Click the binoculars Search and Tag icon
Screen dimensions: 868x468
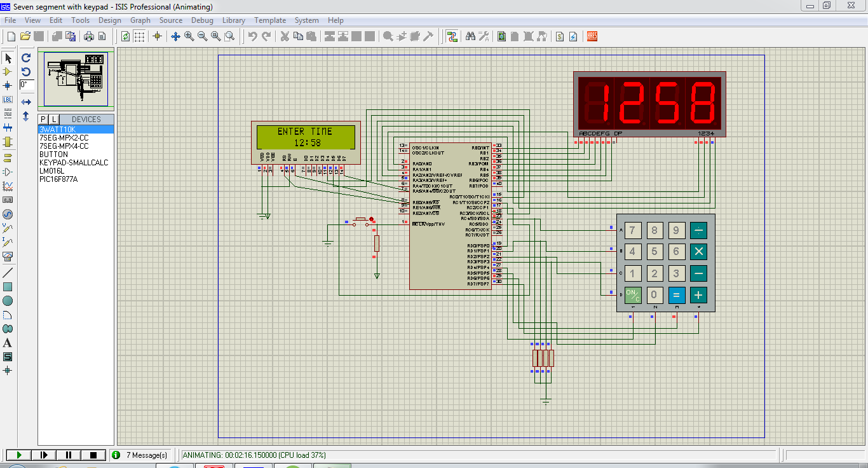(470, 36)
